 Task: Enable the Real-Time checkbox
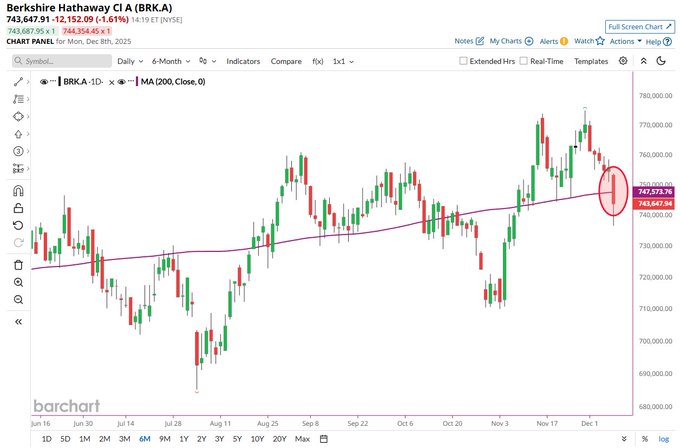[x=523, y=61]
